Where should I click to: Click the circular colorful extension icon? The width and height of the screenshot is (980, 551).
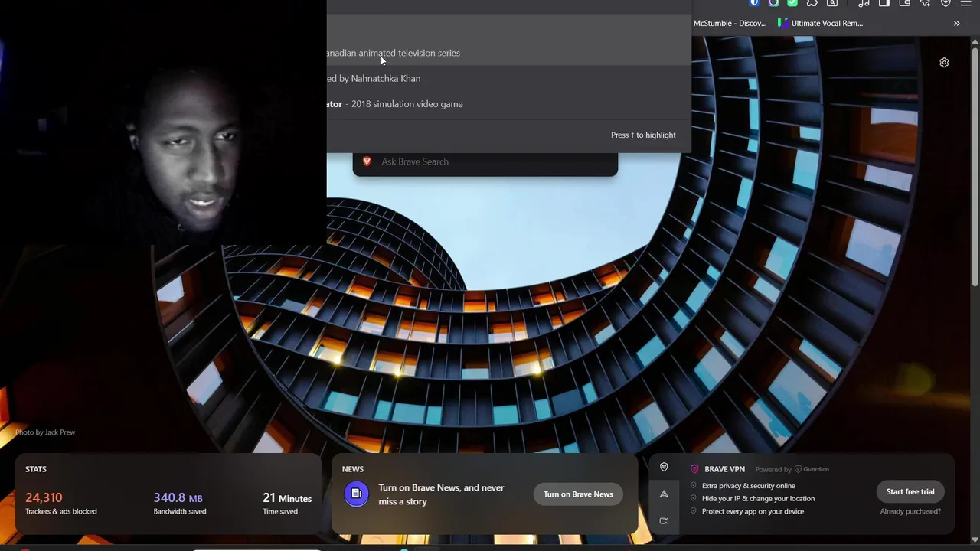pos(773,3)
